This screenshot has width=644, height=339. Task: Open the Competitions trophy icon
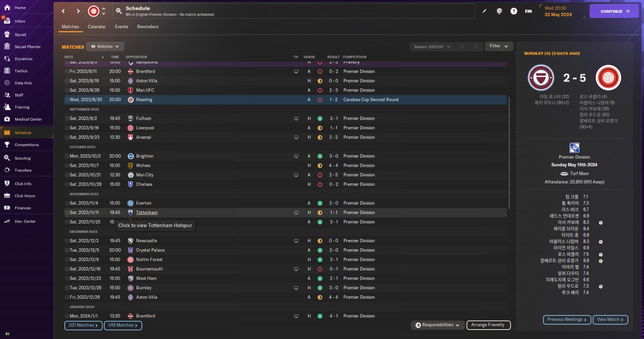point(7,145)
